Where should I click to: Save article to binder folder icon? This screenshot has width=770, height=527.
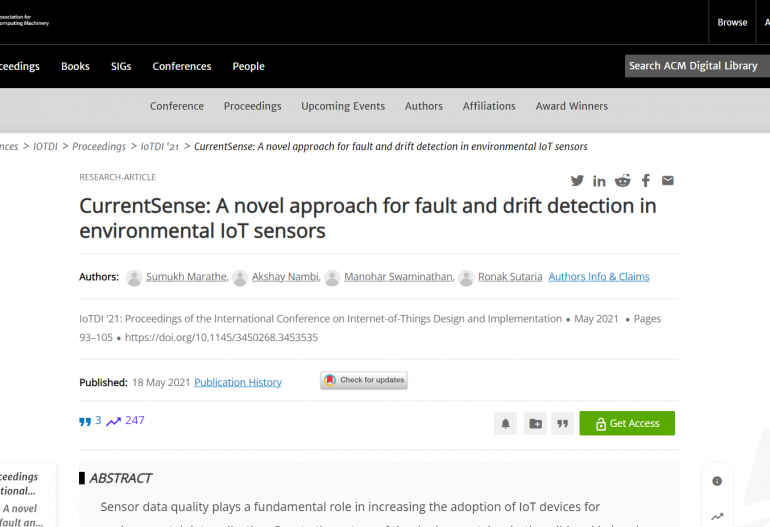tap(535, 423)
